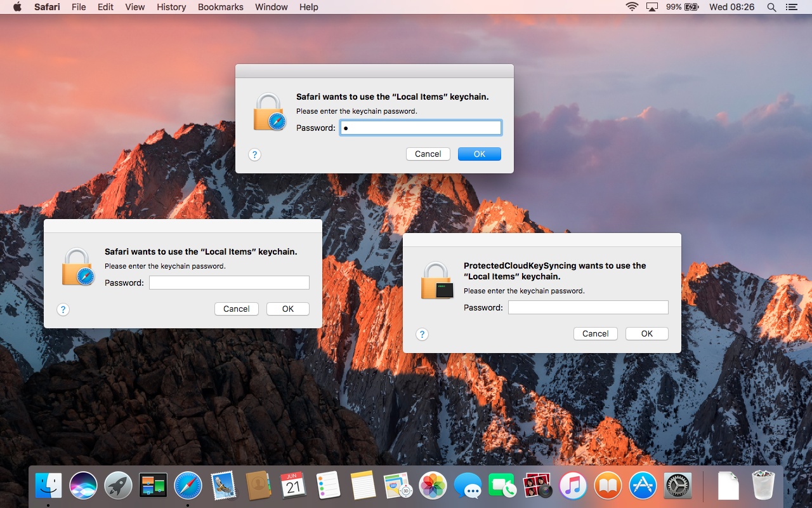Open Mission Control from the Dock

[x=154, y=486]
